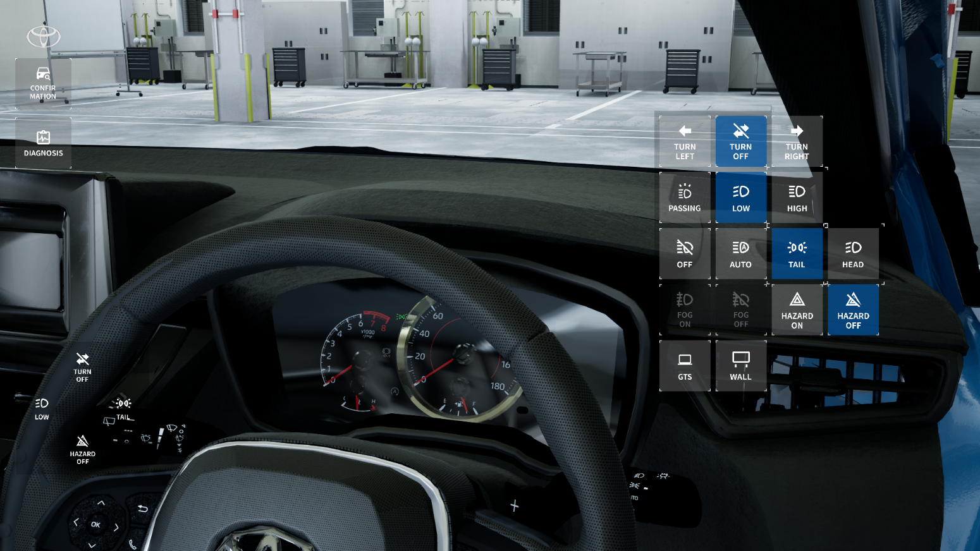Activate the Turn Right signal

tap(797, 142)
